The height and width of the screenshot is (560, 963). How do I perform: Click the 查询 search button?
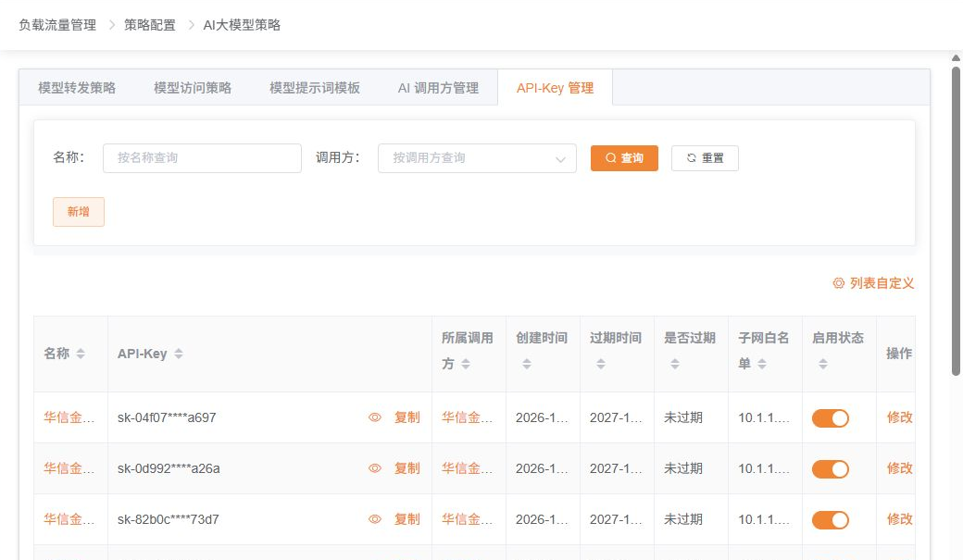(x=624, y=158)
